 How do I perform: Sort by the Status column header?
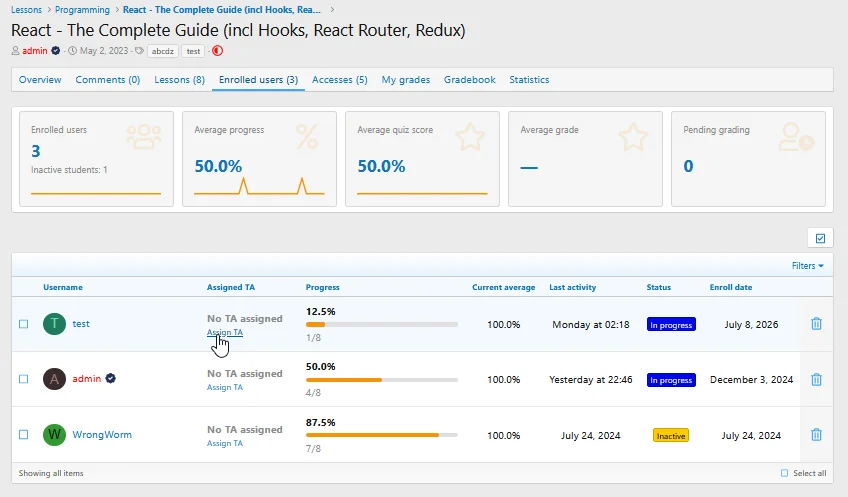[658, 287]
